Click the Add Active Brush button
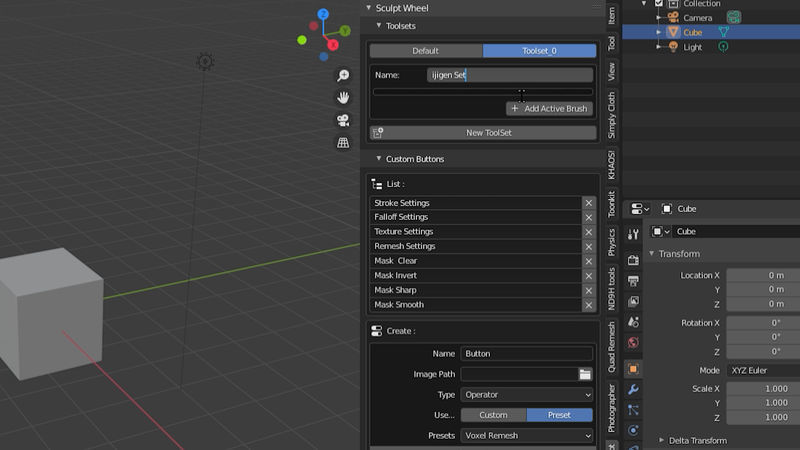This screenshot has width=800, height=450. click(549, 109)
